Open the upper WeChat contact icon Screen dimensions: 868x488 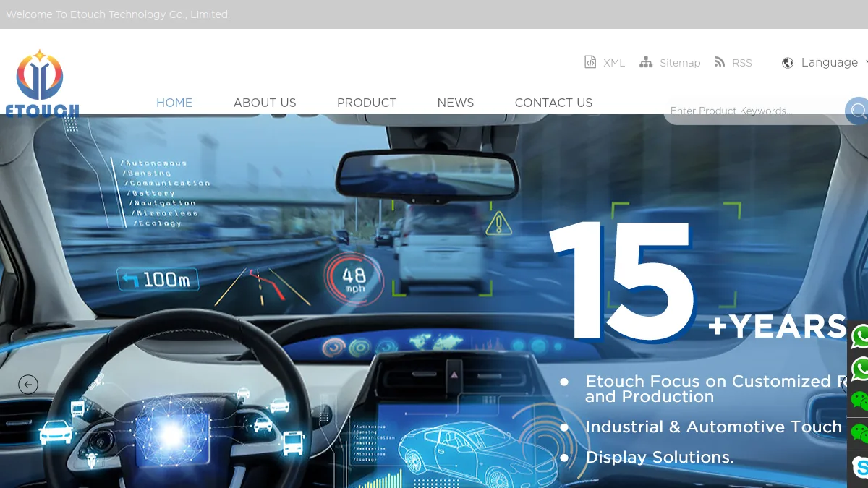860,401
